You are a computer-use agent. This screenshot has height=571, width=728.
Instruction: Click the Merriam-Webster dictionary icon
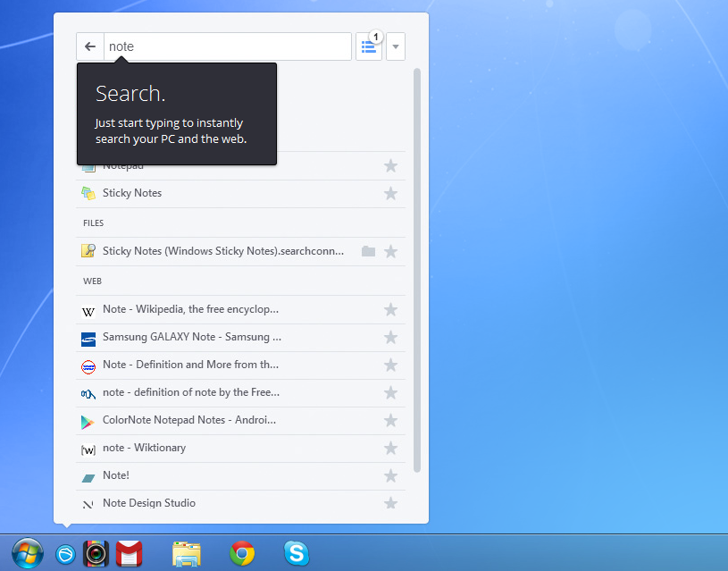click(88, 365)
